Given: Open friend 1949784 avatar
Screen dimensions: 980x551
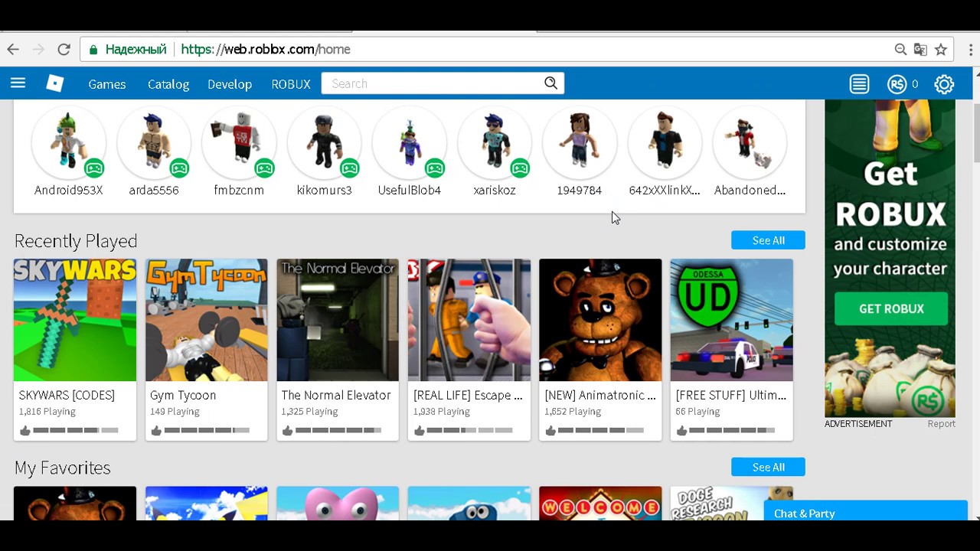Looking at the screenshot, I should pos(580,142).
